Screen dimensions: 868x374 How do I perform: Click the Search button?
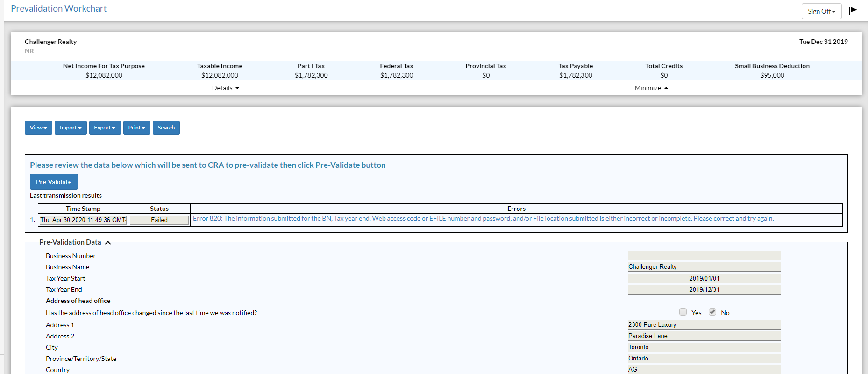pyautogui.click(x=166, y=128)
